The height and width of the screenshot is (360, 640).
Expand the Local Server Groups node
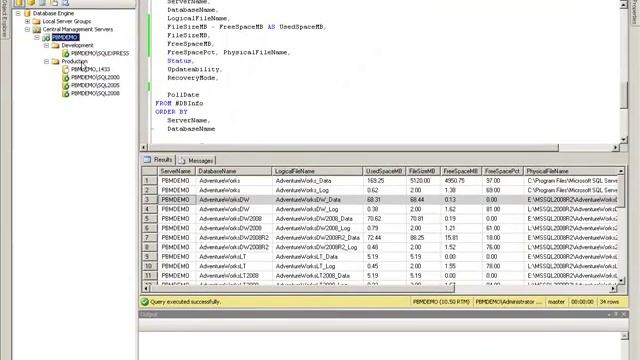(27, 21)
